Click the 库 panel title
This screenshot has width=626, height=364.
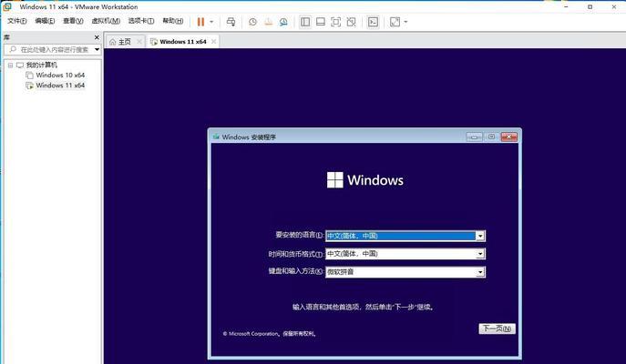(6, 37)
